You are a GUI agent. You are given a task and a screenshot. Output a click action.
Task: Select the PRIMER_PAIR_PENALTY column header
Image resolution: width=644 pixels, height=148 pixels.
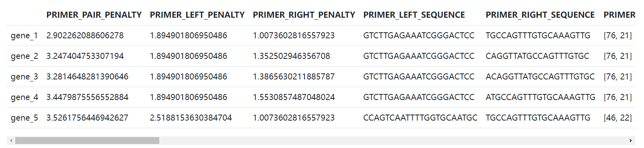point(94,15)
